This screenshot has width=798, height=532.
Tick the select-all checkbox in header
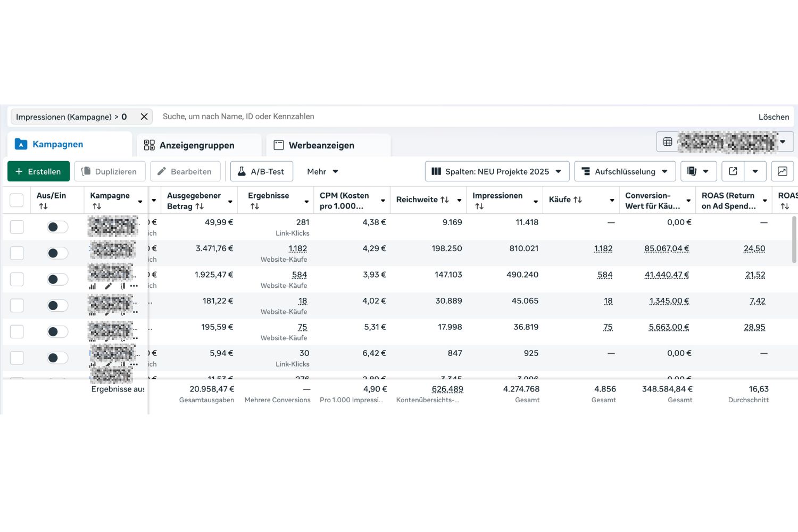(17, 200)
